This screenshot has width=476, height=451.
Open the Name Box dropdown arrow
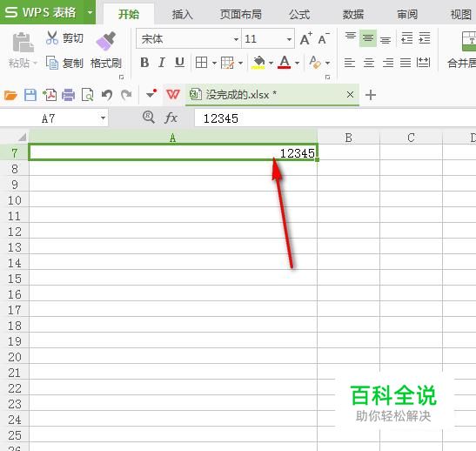tap(103, 118)
